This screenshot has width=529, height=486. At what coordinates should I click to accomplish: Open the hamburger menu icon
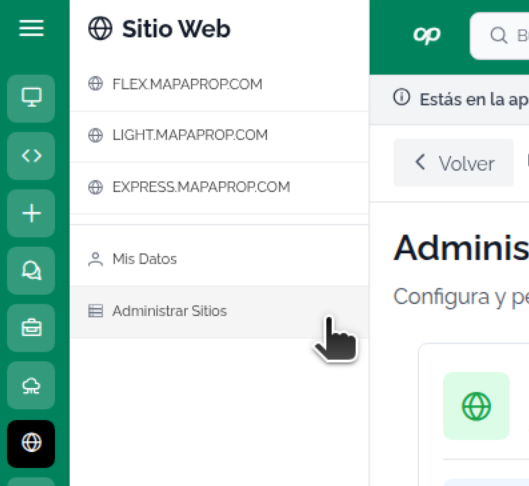coord(31,28)
